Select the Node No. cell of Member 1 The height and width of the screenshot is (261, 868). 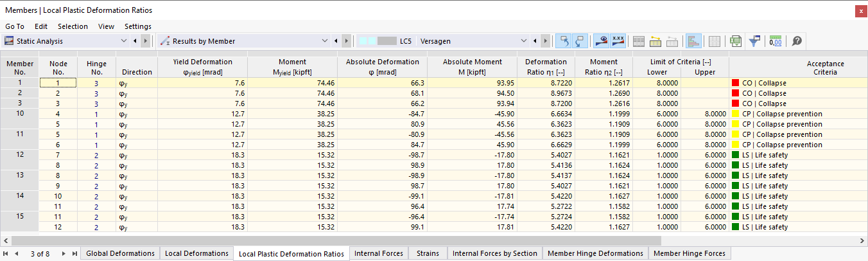(x=58, y=83)
